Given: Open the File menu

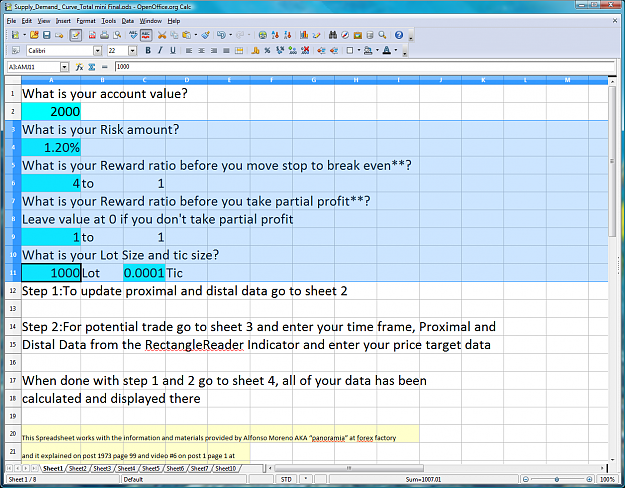Looking at the screenshot, I should pyautogui.click(x=11, y=21).
